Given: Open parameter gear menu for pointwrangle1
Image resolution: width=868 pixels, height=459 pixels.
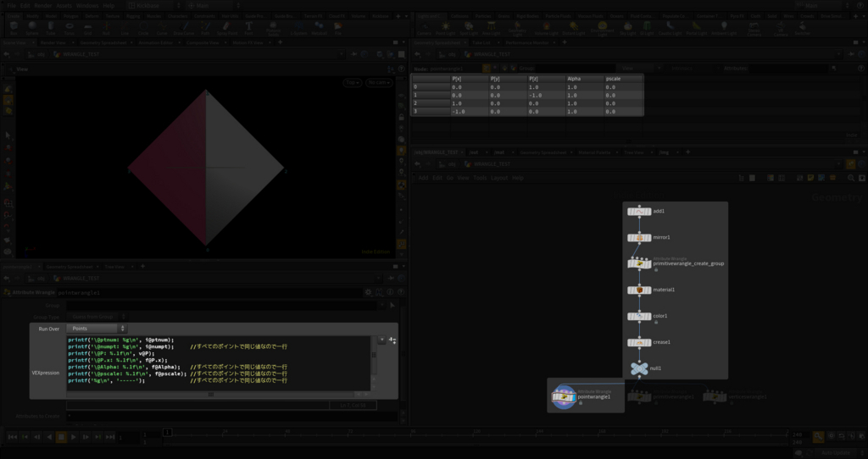Looking at the screenshot, I should 368,292.
